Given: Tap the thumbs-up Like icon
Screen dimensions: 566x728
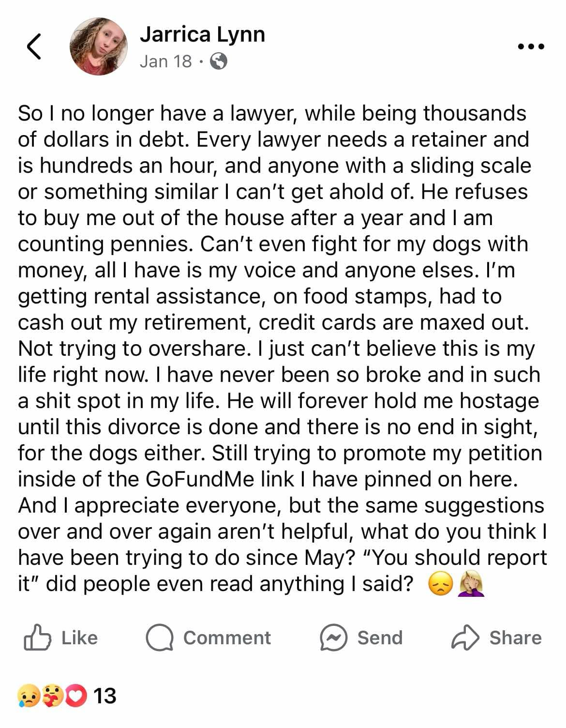Looking at the screenshot, I should [x=37, y=637].
